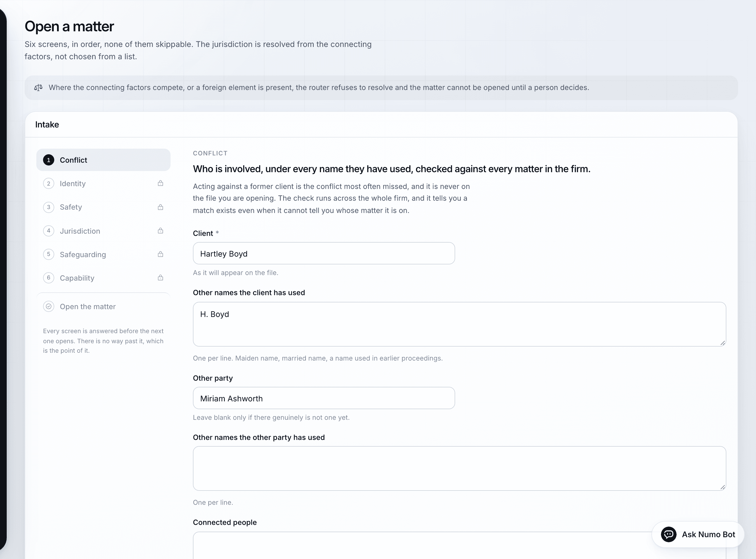Grab the resize handle of client names textarea
Screen dimensions: 756x559
(722, 343)
